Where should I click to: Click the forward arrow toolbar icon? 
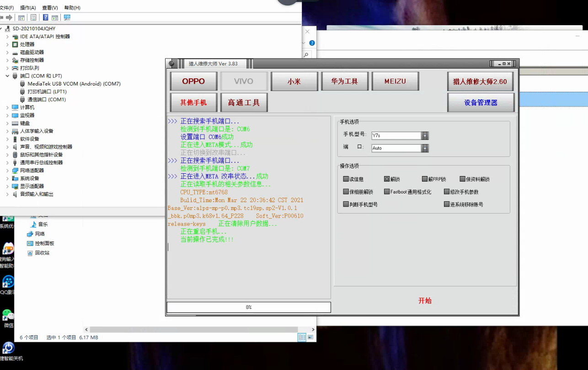pos(9,17)
